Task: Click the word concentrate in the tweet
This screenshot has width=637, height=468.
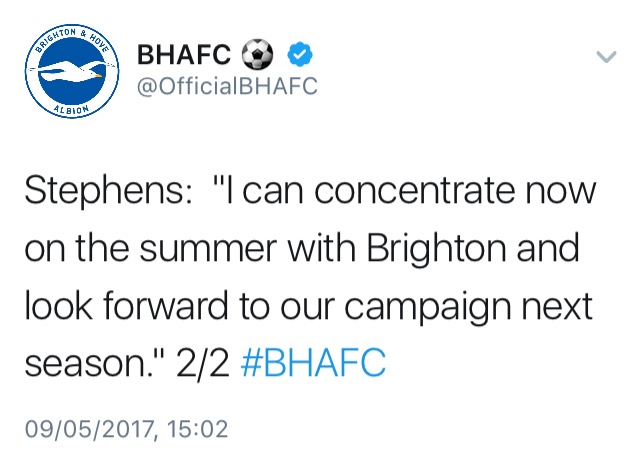Action: (x=414, y=191)
